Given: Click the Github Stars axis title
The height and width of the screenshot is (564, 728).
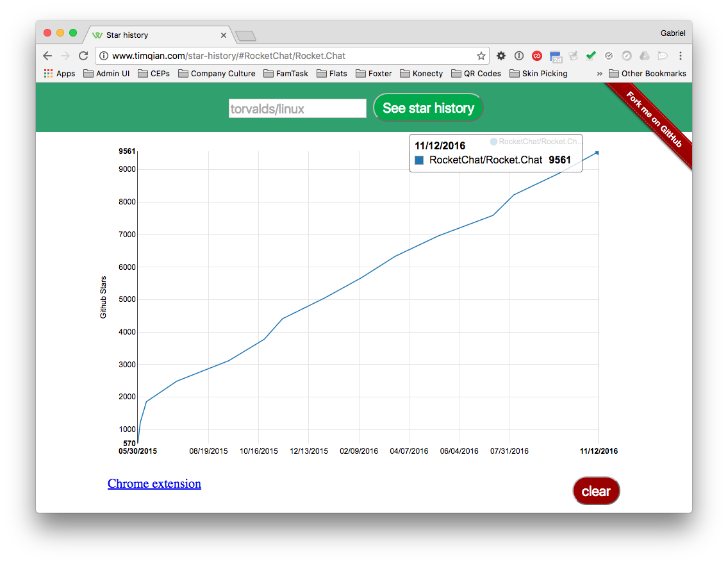Looking at the screenshot, I should [x=103, y=297].
